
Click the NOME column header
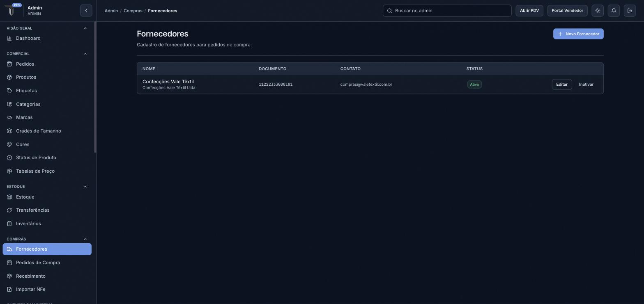(149, 69)
